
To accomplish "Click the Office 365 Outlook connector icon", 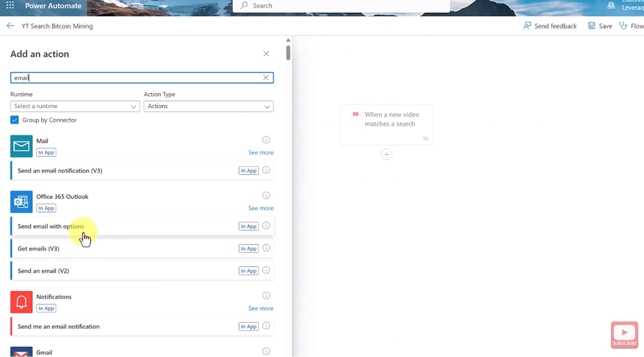I will (x=21, y=202).
